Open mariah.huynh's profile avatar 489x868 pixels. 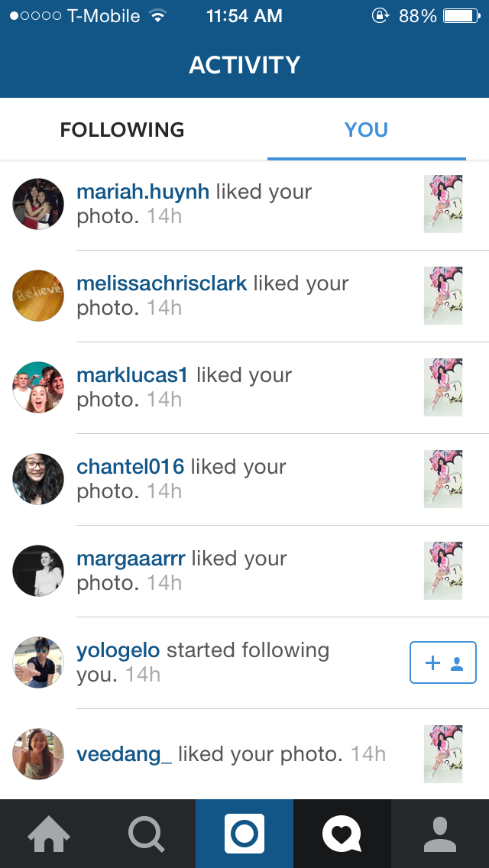coord(38,204)
